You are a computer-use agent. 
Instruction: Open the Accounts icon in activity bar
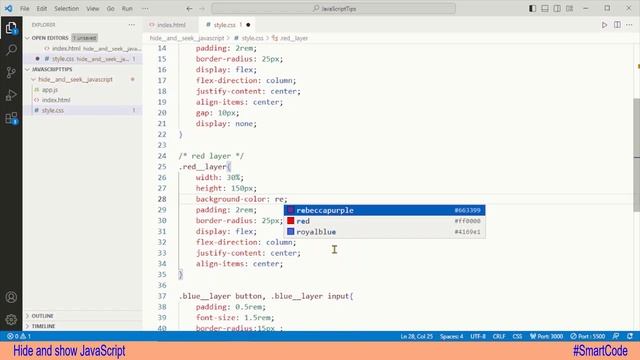click(11, 297)
